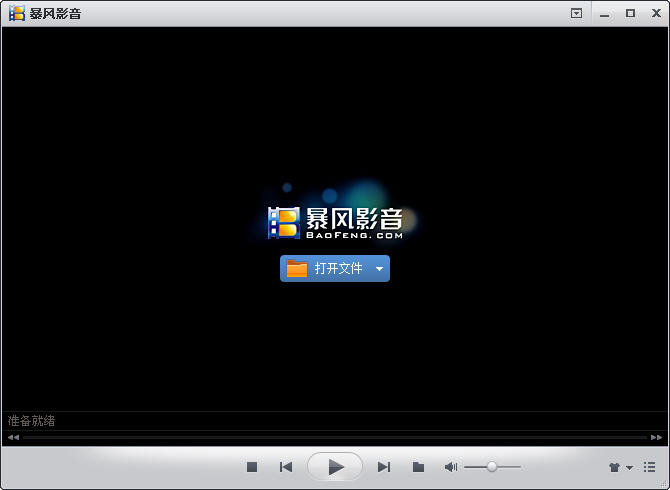Viewport: 670px width, 490px height.
Task: Adjust the volume slider knob
Action: tap(492, 467)
